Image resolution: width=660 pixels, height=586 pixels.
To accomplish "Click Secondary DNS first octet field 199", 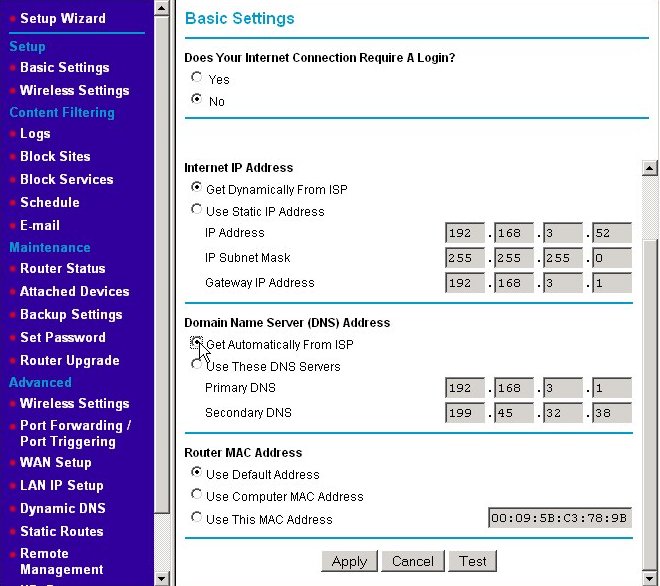I will point(465,413).
